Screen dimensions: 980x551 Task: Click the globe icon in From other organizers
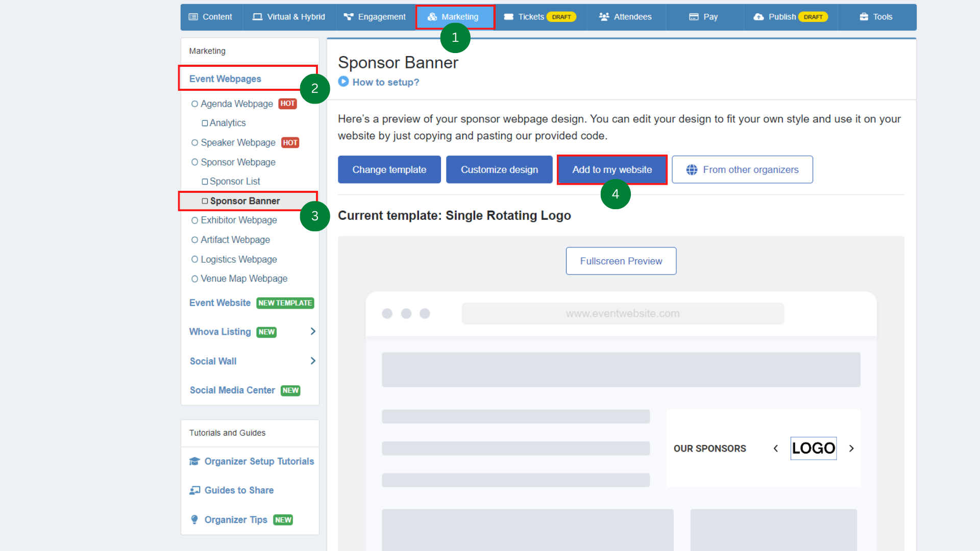point(692,170)
